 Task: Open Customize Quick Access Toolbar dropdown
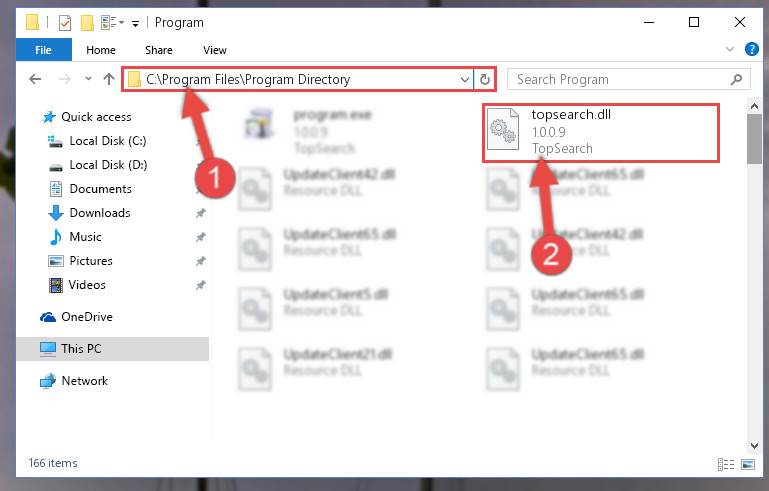(x=135, y=23)
